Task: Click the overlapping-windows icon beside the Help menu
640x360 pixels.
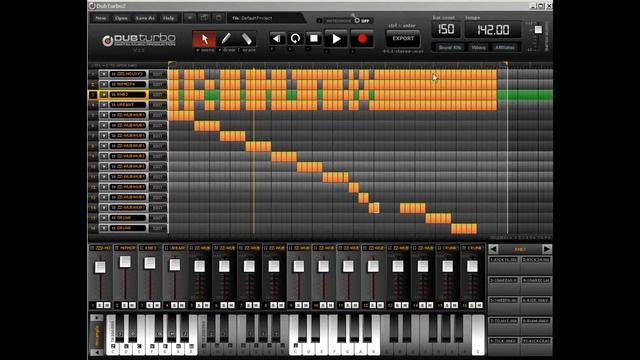Action: (x=204, y=18)
